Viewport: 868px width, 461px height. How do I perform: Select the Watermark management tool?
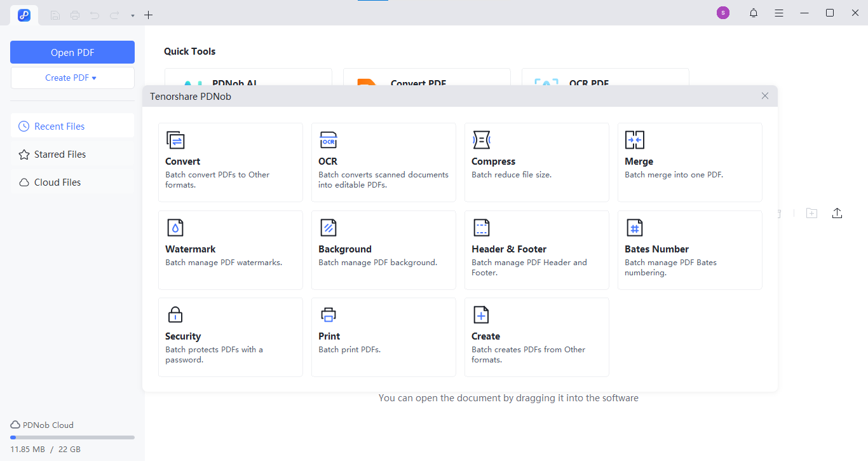pos(230,250)
